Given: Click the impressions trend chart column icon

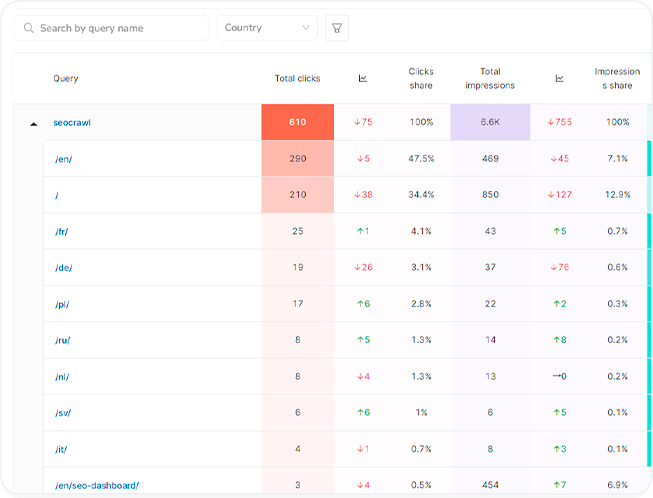Looking at the screenshot, I should (x=560, y=78).
